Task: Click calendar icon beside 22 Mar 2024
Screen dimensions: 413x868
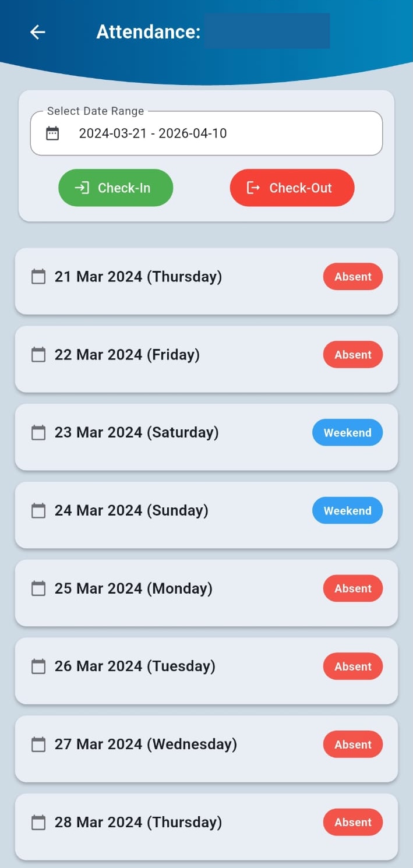Action: tap(38, 355)
